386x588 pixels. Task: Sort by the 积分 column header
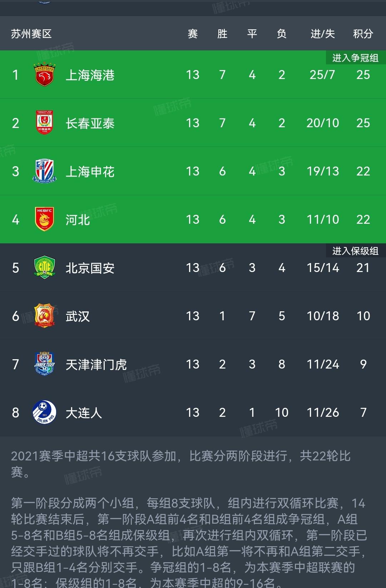point(363,34)
